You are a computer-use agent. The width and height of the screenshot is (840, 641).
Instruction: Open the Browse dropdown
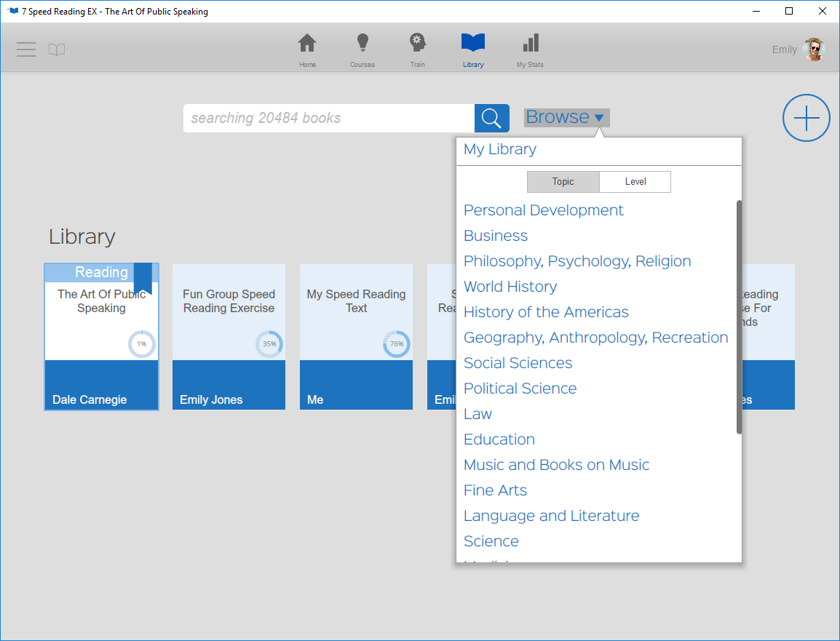[x=566, y=117]
